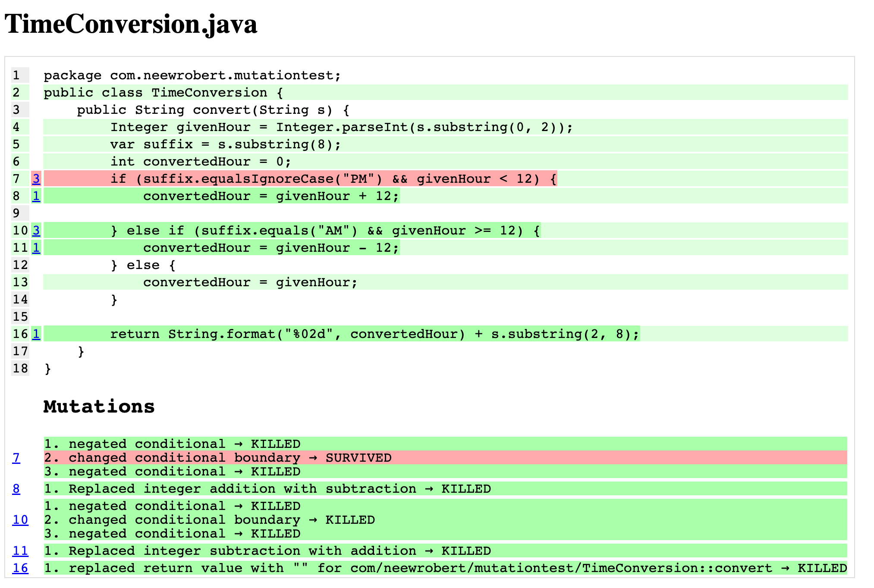Click the TimeConversion.java page heading

pos(131,24)
